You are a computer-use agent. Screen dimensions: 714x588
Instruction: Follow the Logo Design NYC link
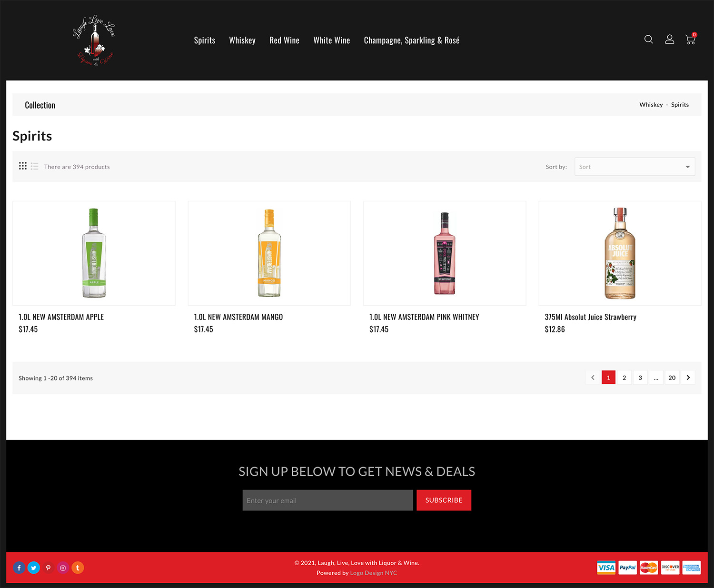tap(373, 573)
